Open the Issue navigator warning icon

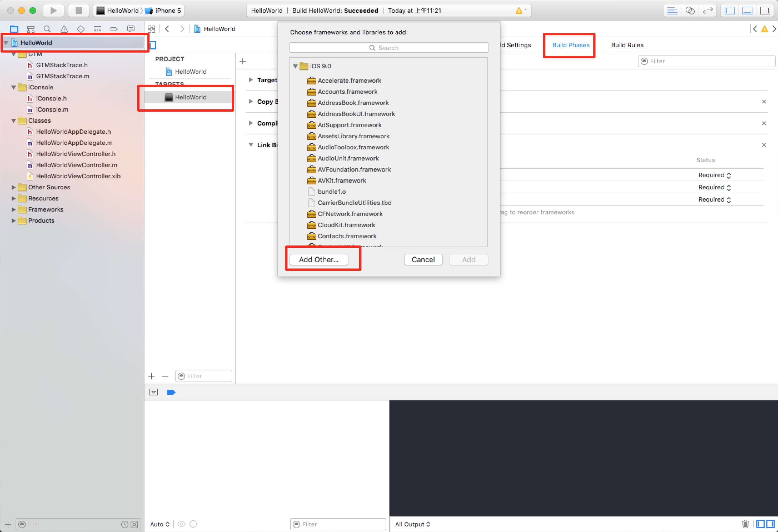coord(64,29)
